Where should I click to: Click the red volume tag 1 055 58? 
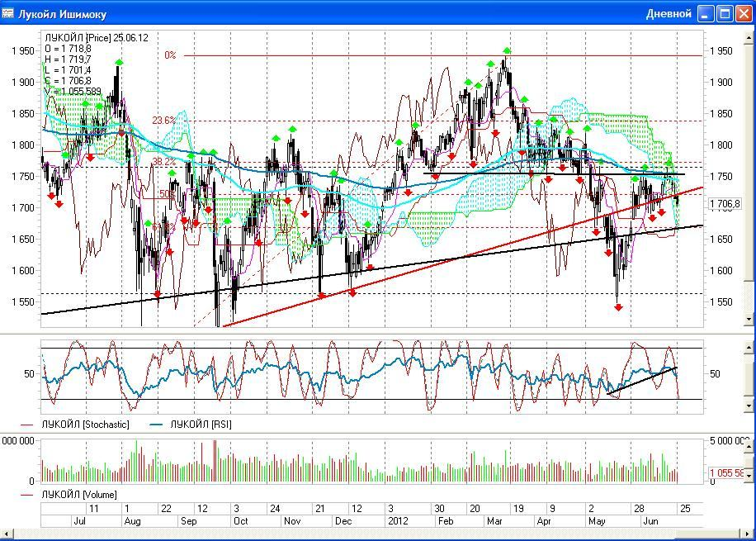pyautogui.click(x=728, y=473)
